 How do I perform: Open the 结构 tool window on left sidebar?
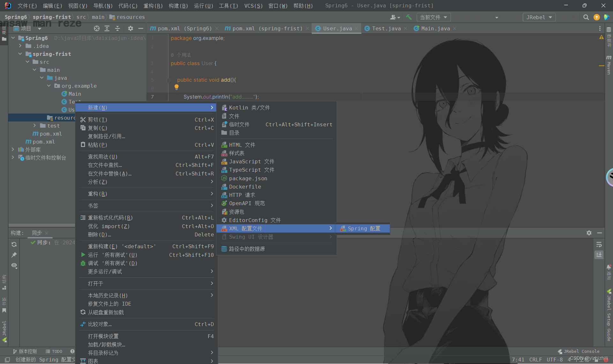tap(4, 281)
